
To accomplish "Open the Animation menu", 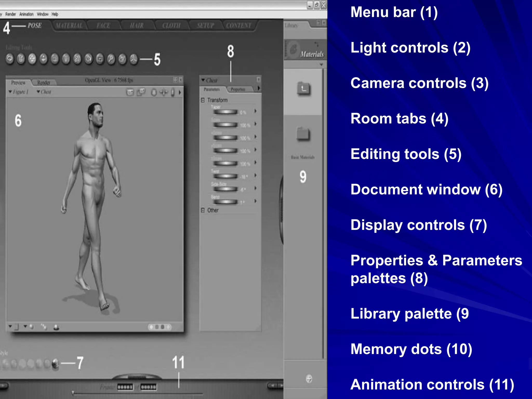I will [x=26, y=14].
